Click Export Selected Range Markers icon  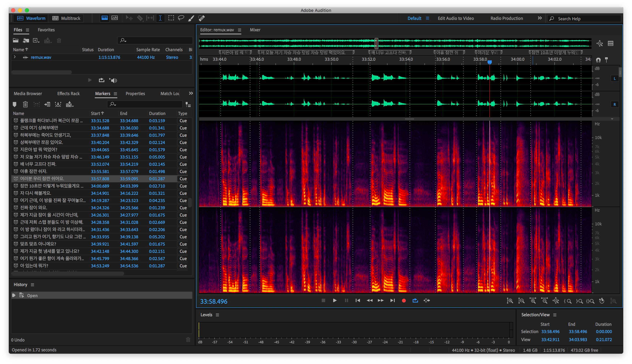click(x=70, y=104)
